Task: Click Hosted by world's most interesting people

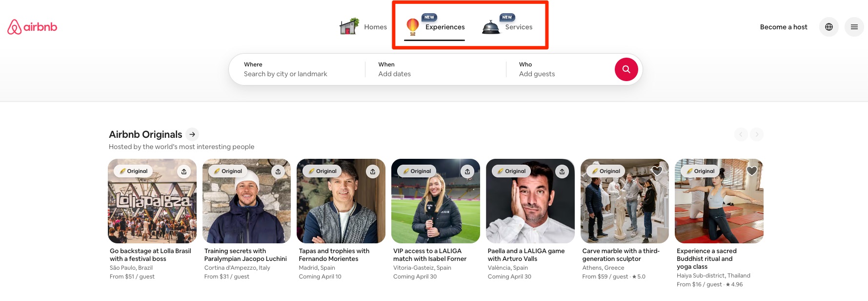Action: click(x=182, y=147)
